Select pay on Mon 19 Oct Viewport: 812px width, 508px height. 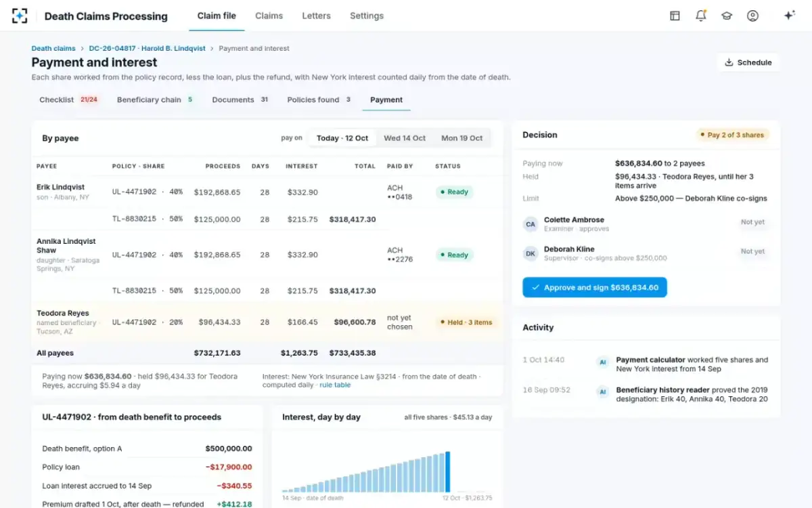462,138
